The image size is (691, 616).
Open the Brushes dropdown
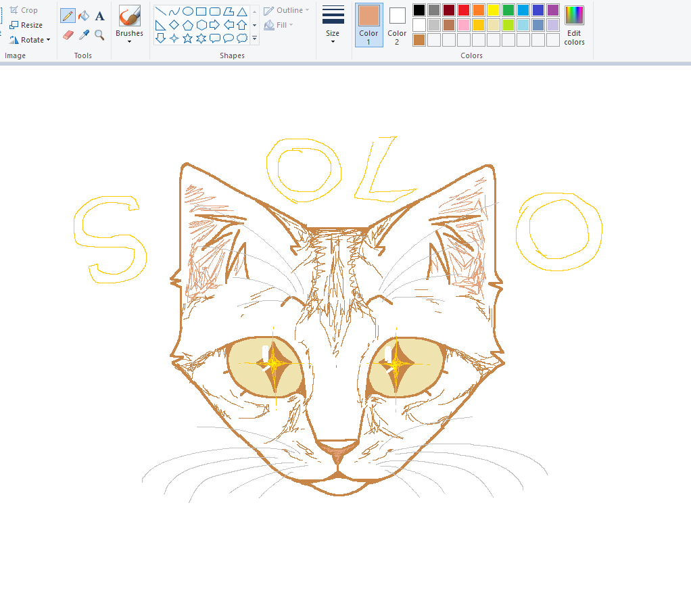click(x=130, y=24)
